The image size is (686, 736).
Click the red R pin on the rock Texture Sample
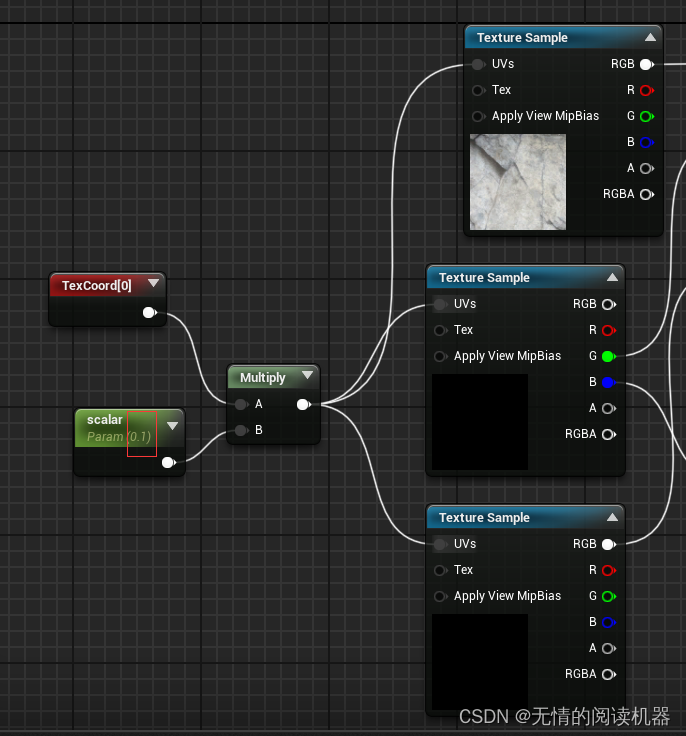646,90
